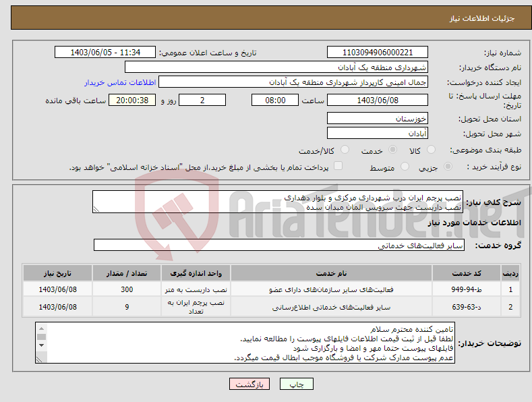The height and width of the screenshot is (402, 532).
Task: Click the quantity cell showing 9
Action: pyautogui.click(x=127, y=307)
